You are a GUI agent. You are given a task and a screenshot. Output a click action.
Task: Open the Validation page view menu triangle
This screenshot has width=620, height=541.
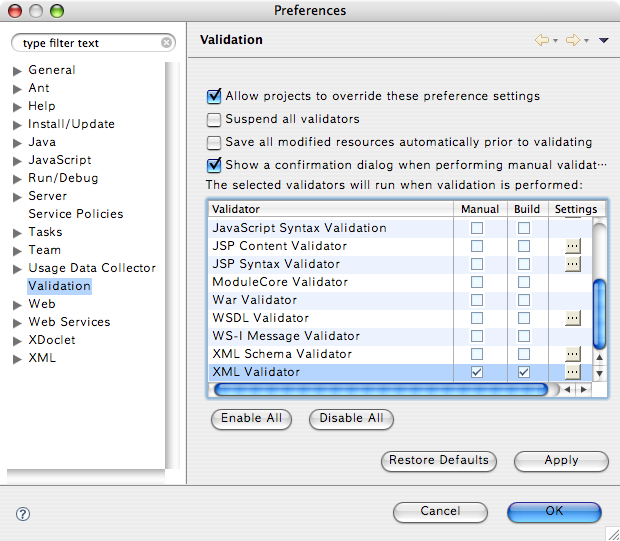603,40
